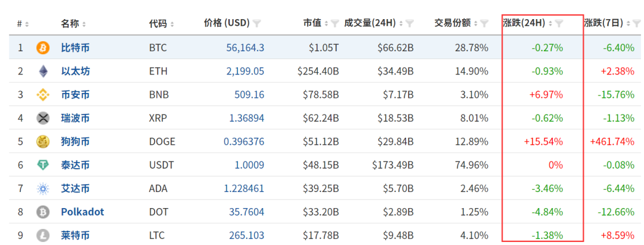Click the Litecoin silver icon
Viewport: 644px width, 245px height.
pos(43,235)
